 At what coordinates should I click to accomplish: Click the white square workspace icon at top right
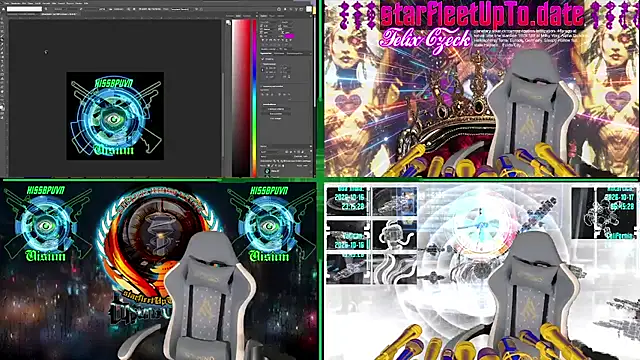tap(309, 9)
